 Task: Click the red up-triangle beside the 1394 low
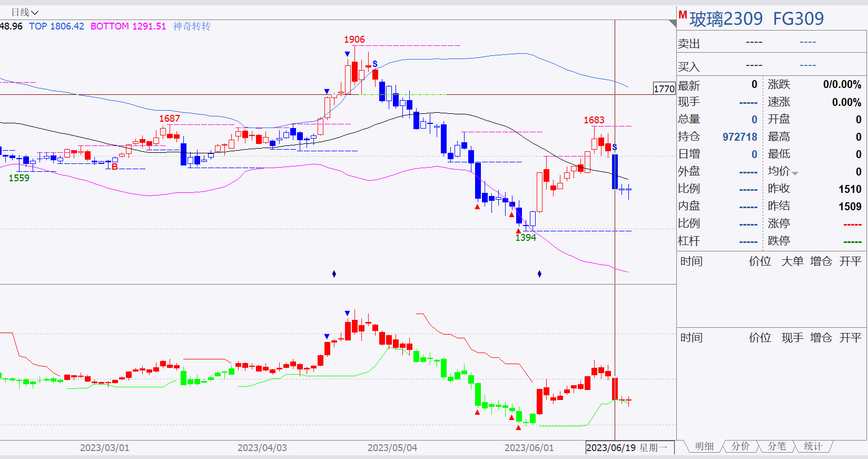[518, 231]
